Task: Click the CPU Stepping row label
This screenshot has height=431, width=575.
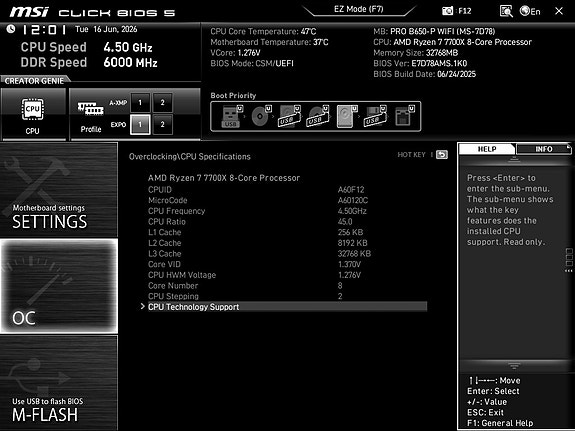Action: coord(173,296)
